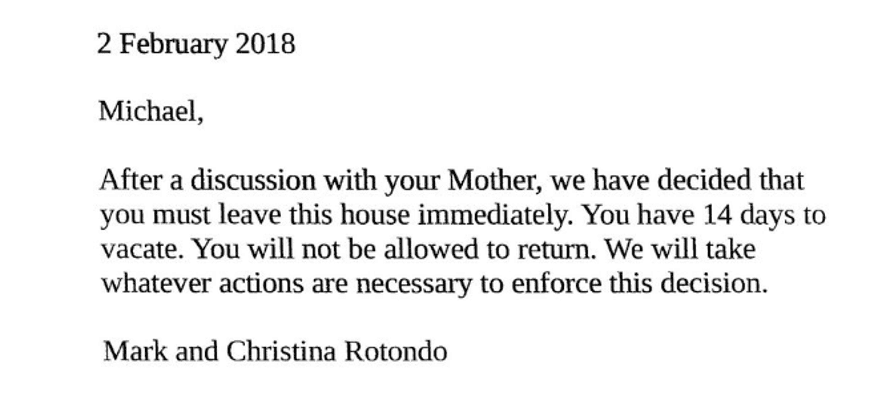Screen dimensions: 890x404
Task: Click the word "enforce" in the last line
Action: click(556, 284)
